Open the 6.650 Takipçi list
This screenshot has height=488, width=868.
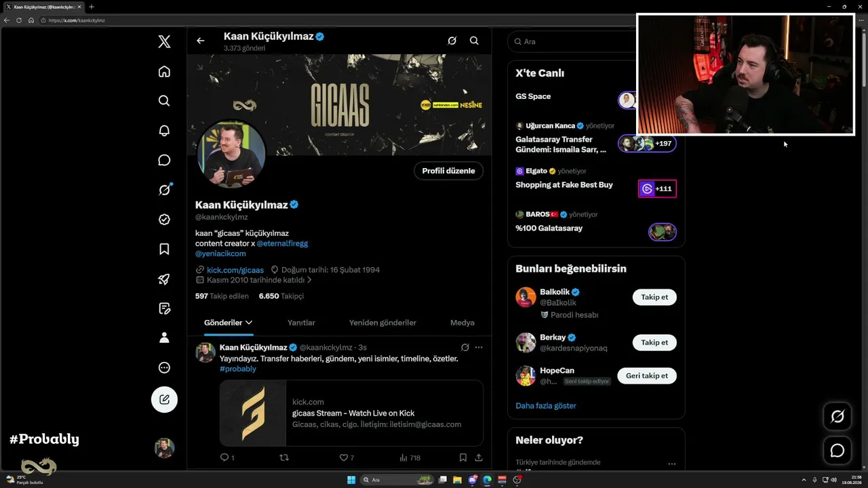click(x=281, y=296)
